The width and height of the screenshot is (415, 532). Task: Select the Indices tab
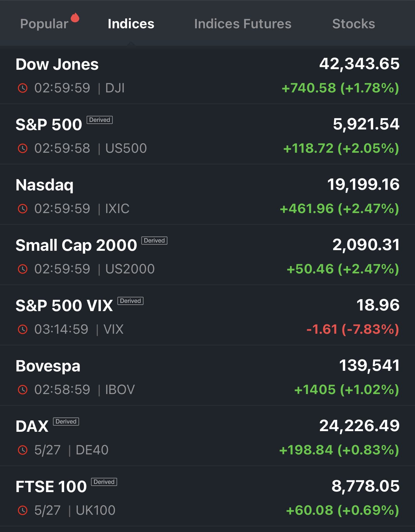(131, 24)
